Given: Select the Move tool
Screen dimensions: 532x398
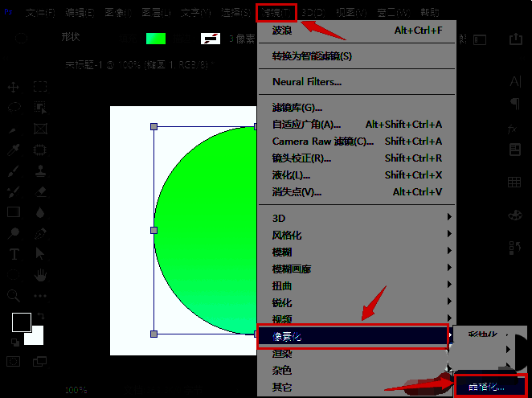Looking at the screenshot, I should tap(14, 87).
